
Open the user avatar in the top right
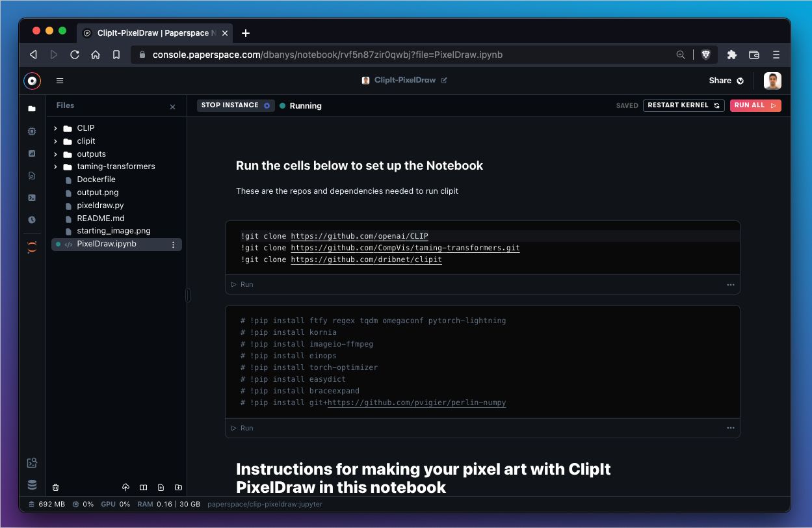(772, 81)
